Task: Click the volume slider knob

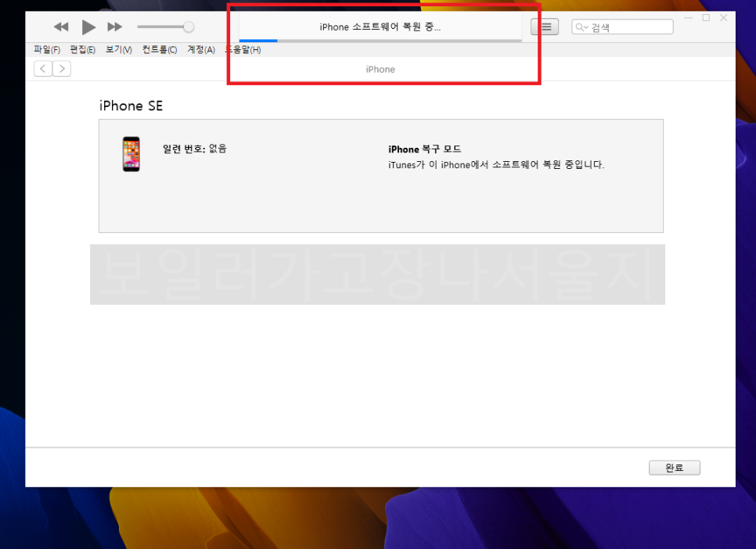Action: (189, 27)
